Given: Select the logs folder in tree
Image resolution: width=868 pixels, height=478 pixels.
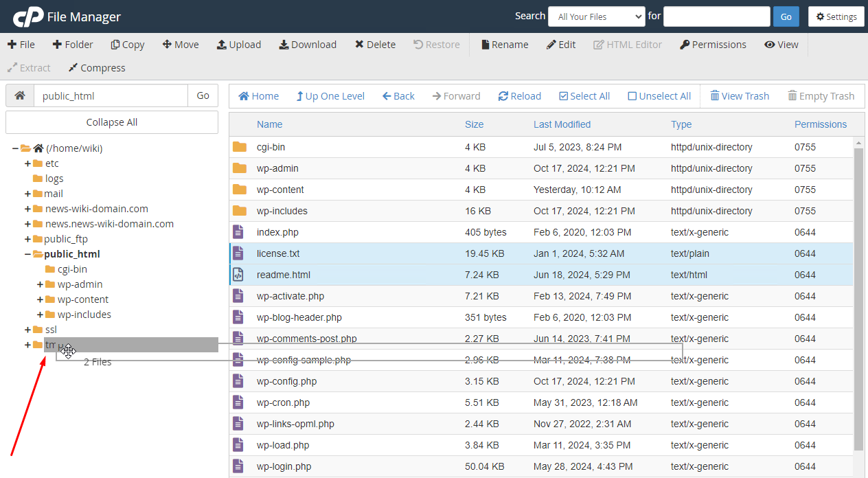Looking at the screenshot, I should coord(54,179).
